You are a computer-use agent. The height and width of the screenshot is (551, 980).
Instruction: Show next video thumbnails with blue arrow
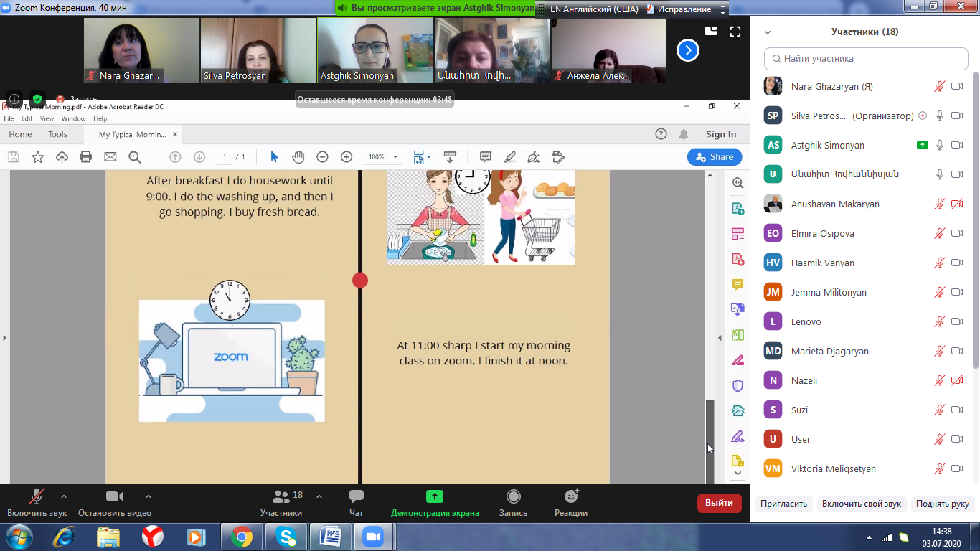688,50
